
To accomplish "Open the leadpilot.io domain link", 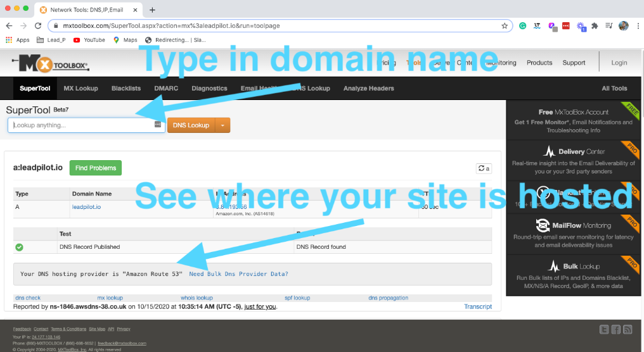I will [86, 207].
